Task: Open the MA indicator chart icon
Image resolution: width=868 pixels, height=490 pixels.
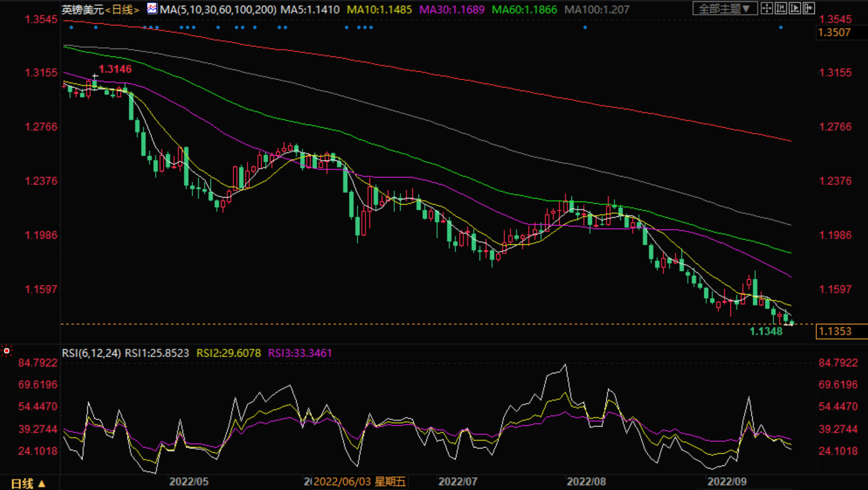Action: [152, 9]
